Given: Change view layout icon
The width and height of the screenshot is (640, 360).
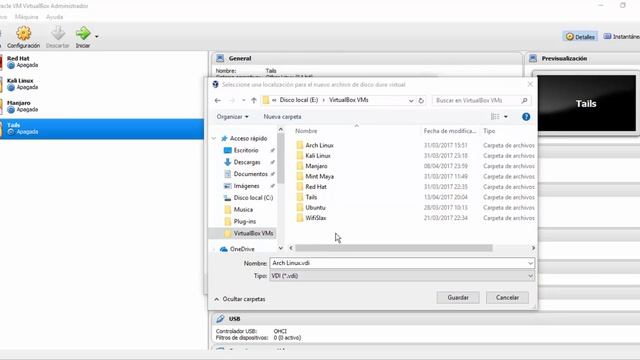Looking at the screenshot, I should pos(495,117).
